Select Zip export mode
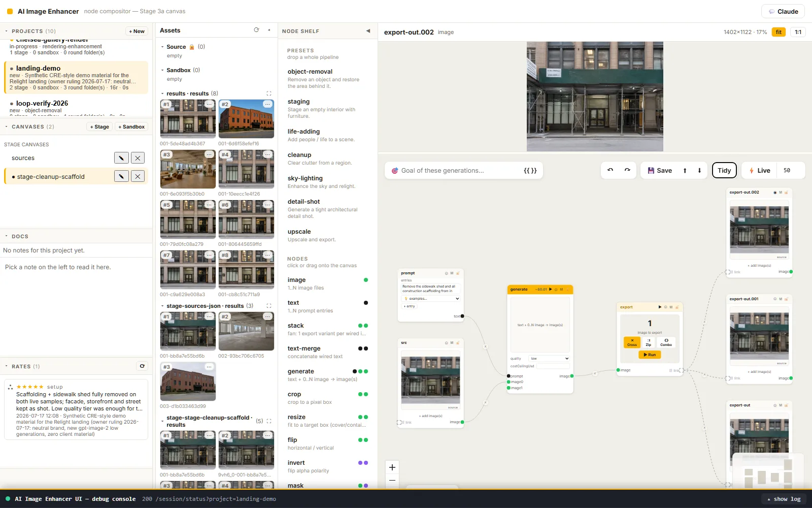This screenshot has height=508, width=812. coord(649,342)
